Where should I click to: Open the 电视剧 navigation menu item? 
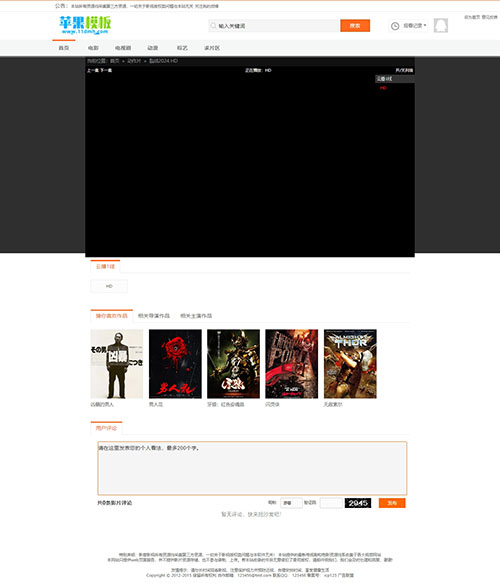point(123,48)
